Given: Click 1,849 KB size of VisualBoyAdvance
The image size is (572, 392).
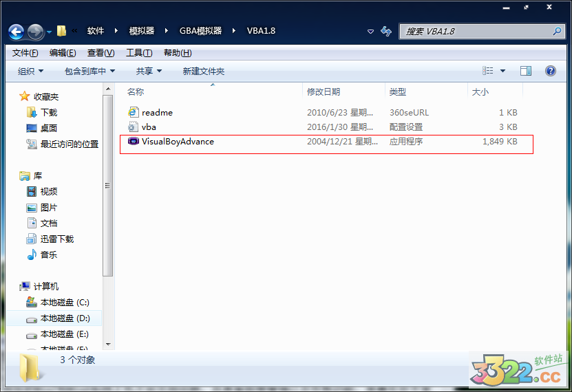Looking at the screenshot, I should click(x=500, y=142).
